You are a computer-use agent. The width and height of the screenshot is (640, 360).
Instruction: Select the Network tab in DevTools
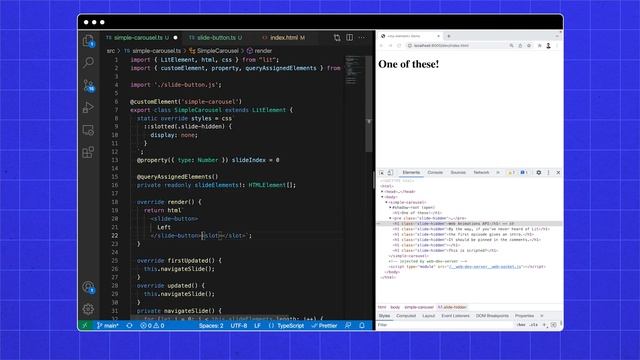[481, 173]
